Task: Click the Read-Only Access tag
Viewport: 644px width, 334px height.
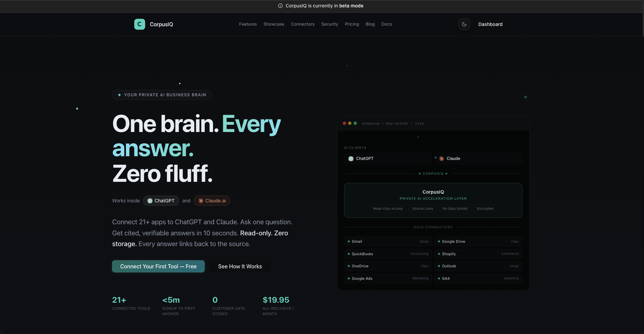Action: pos(388,209)
